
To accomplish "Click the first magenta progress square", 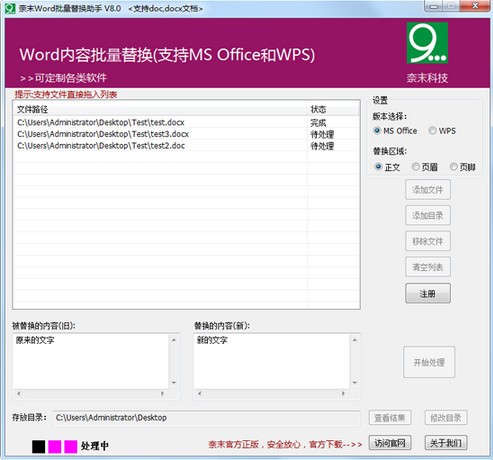I will pyautogui.click(x=55, y=447).
